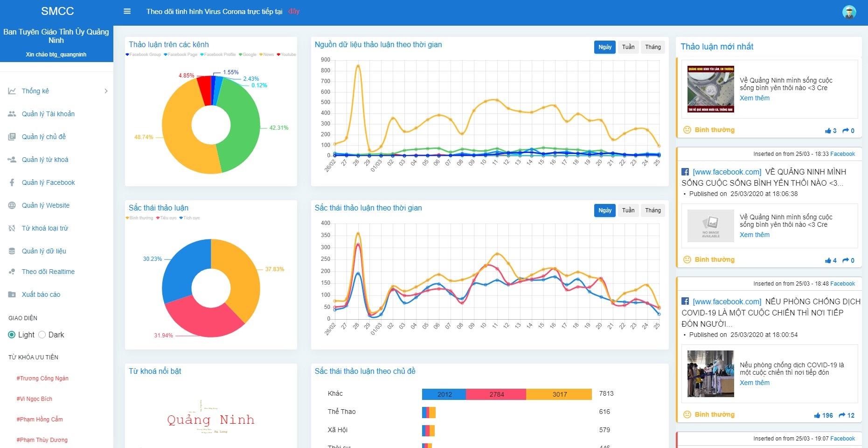Open the hamburger menu in header

point(127,11)
